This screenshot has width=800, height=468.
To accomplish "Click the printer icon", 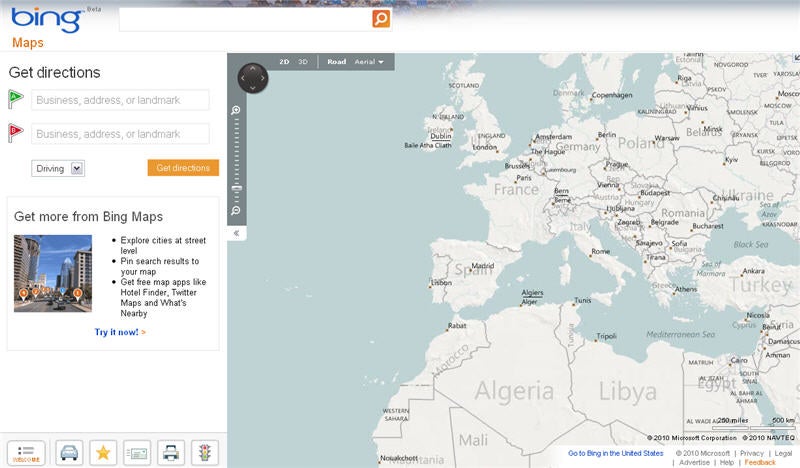I will [x=171, y=453].
